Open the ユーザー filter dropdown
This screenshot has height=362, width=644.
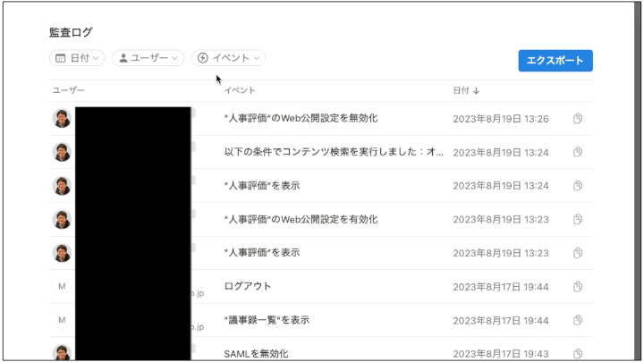[148, 58]
